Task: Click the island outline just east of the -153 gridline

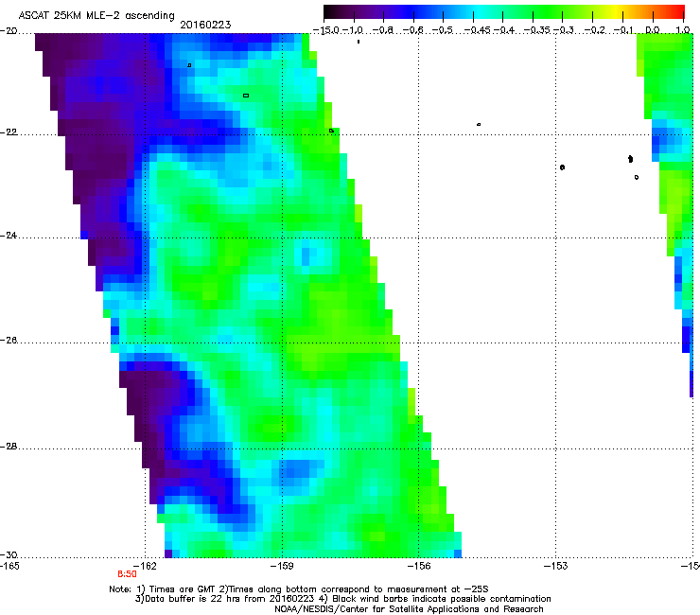Action: click(562, 167)
